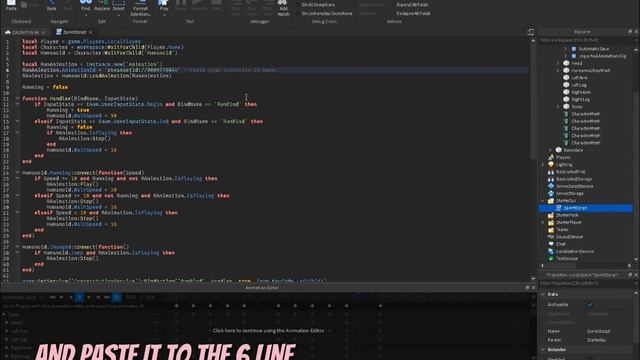Collapse the Data section in Properties
This screenshot has height=360, width=640.
[543, 294]
